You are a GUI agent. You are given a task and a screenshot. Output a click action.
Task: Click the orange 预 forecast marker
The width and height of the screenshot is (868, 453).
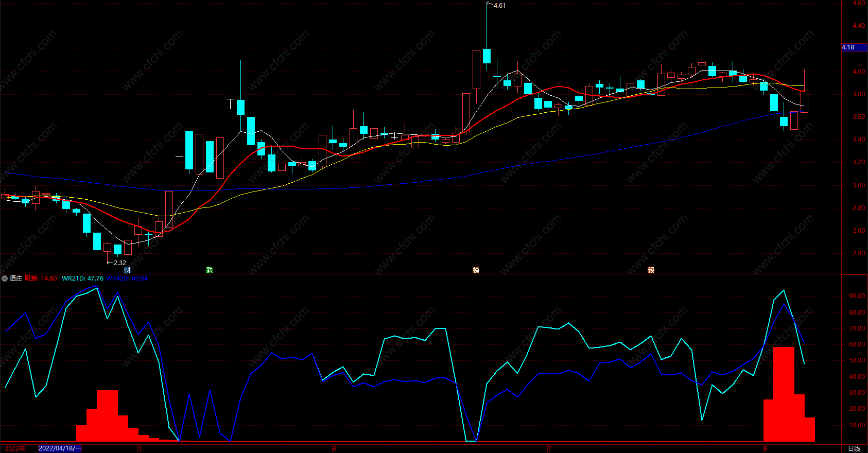point(651,270)
